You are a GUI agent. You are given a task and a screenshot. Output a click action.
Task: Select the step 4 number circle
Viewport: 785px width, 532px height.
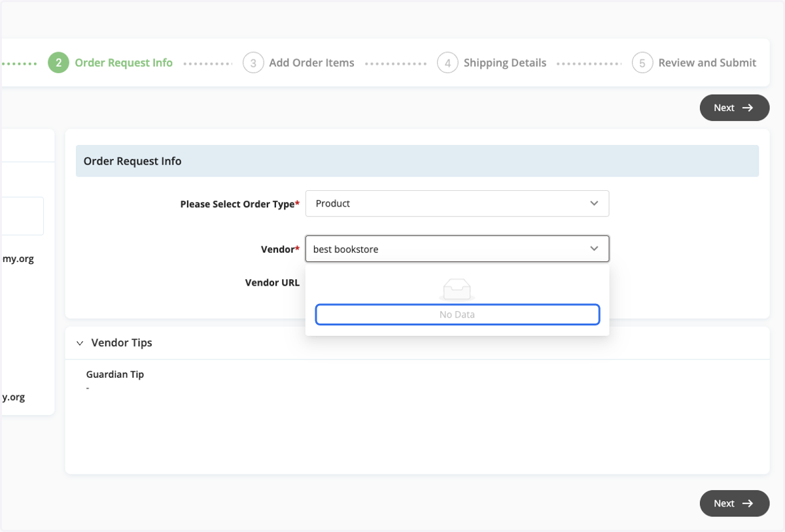447,63
